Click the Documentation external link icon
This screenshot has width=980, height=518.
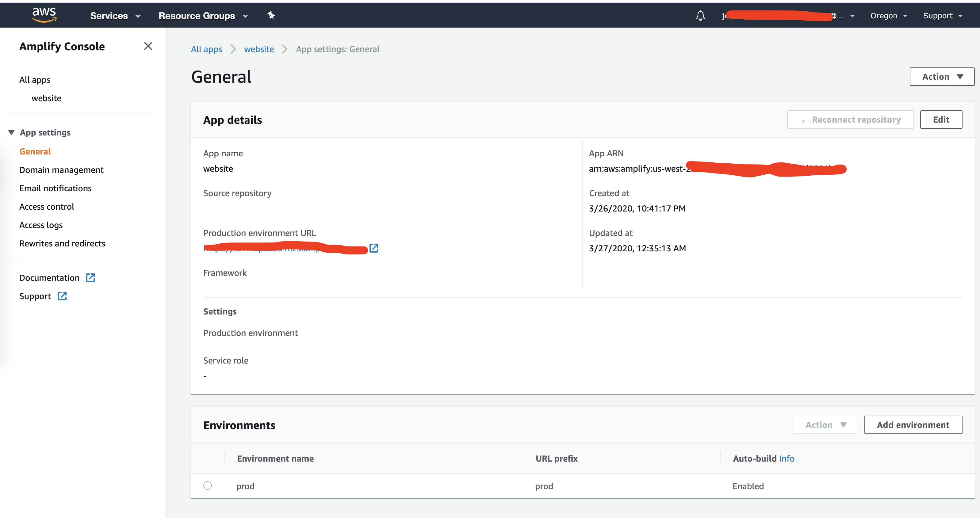click(90, 278)
